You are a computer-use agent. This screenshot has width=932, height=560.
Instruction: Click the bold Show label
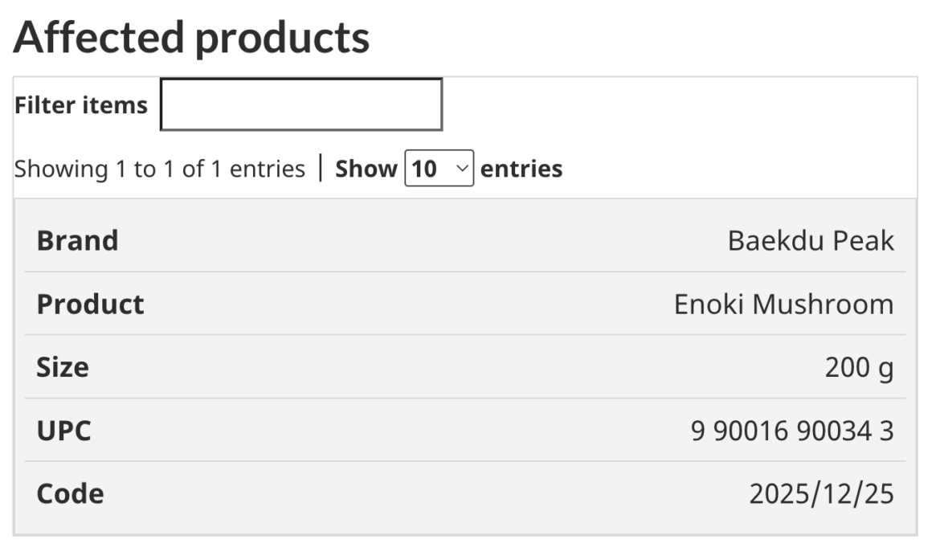point(366,170)
